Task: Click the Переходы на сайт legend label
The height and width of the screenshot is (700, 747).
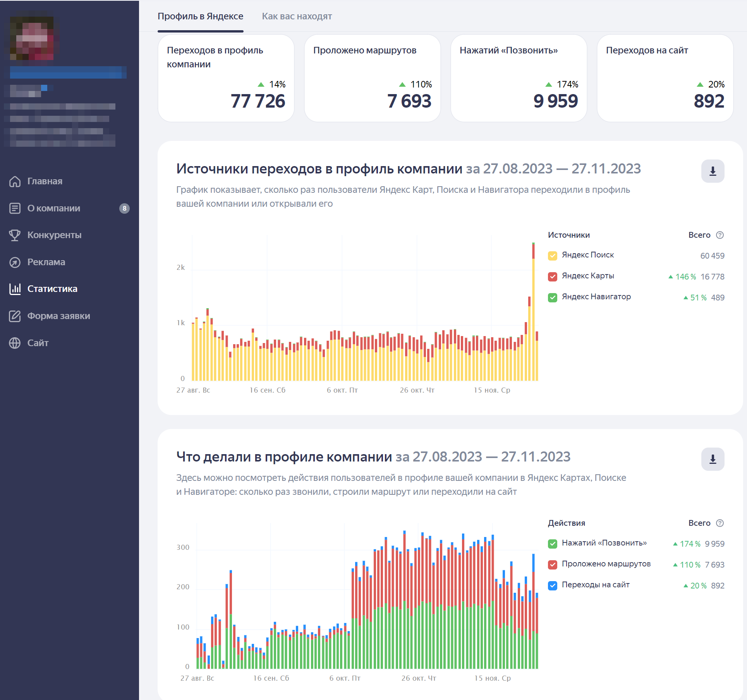Action: 596,585
